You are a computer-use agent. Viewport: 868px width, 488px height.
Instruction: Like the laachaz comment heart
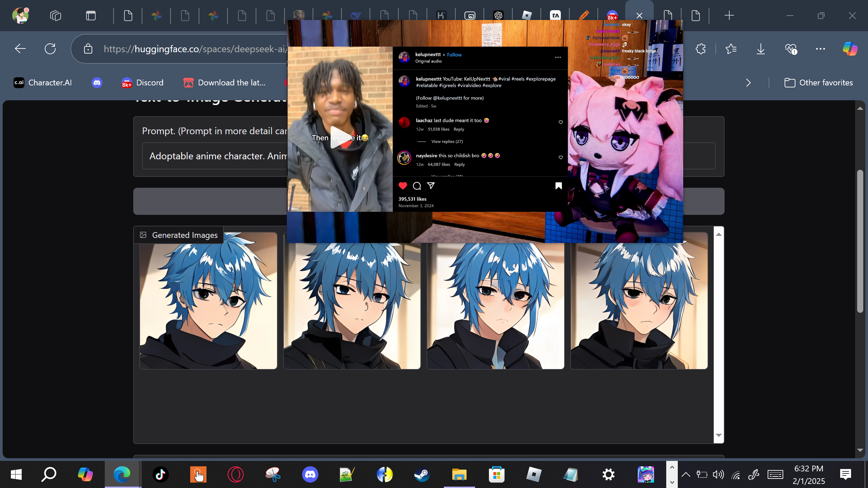click(560, 122)
